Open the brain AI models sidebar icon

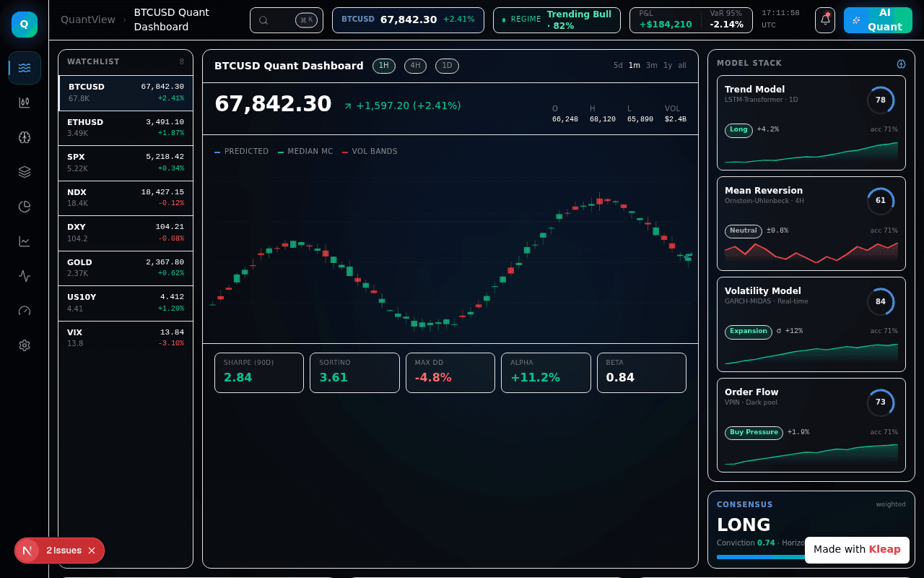pyautogui.click(x=25, y=137)
